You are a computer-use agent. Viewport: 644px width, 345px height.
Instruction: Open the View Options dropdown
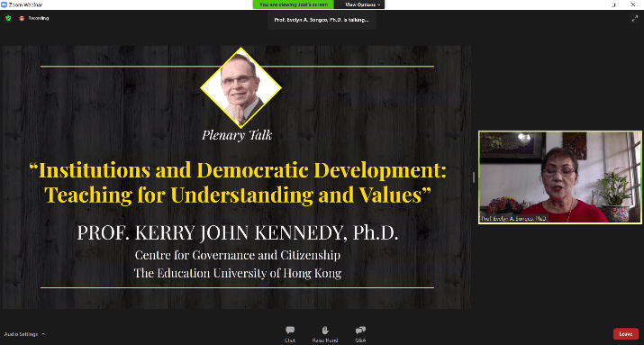pyautogui.click(x=362, y=5)
